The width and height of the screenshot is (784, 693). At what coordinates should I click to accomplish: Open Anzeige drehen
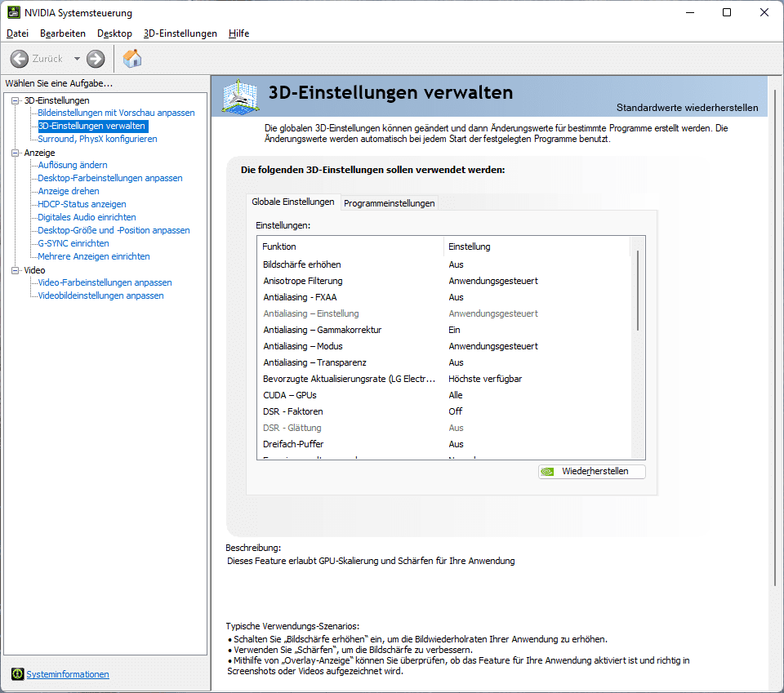[x=69, y=191]
